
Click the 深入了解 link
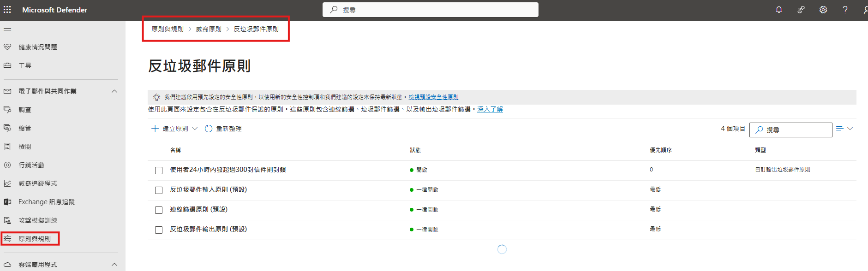(490, 109)
